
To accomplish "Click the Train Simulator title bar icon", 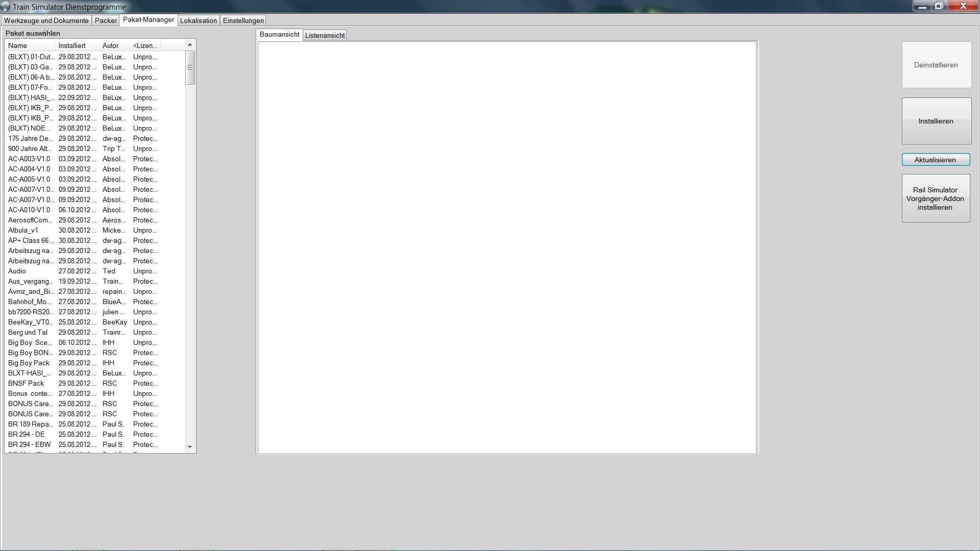I will [x=6, y=7].
